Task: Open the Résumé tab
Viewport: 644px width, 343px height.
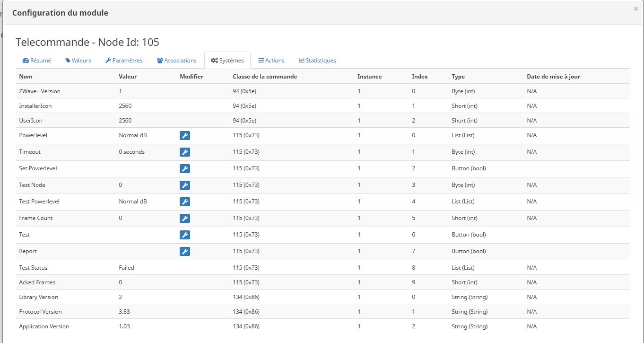Action: point(37,61)
